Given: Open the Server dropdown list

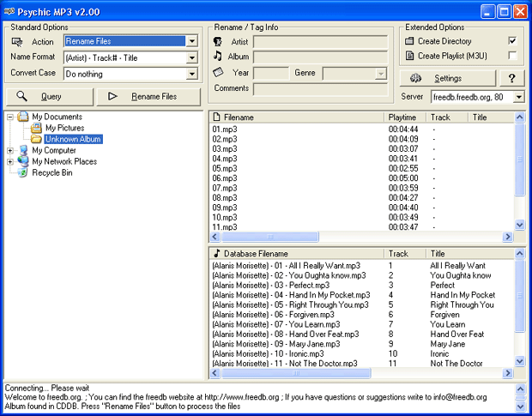Looking at the screenshot, I should (519, 97).
